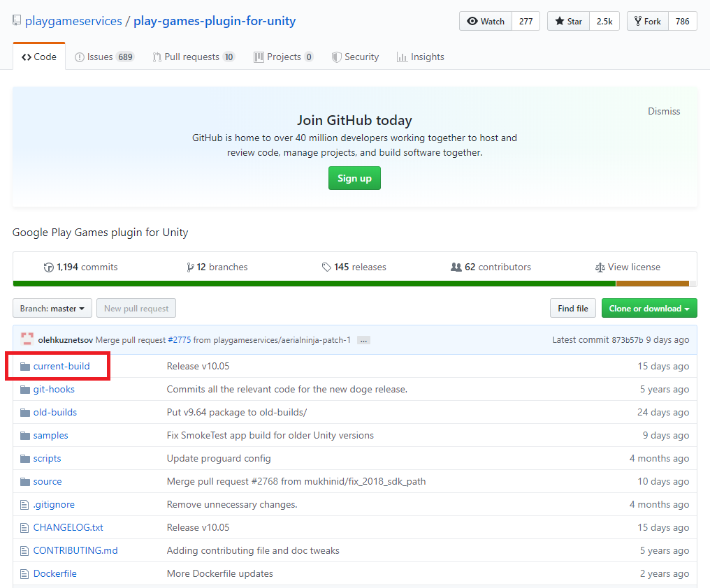Open olehkuznetsov author link
710x588 pixels.
tap(66, 340)
